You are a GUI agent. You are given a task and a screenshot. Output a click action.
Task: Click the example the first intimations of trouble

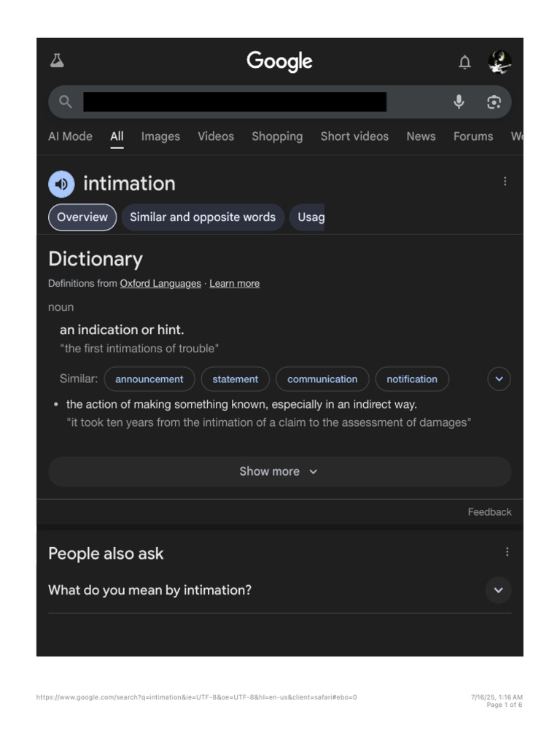[139, 349]
